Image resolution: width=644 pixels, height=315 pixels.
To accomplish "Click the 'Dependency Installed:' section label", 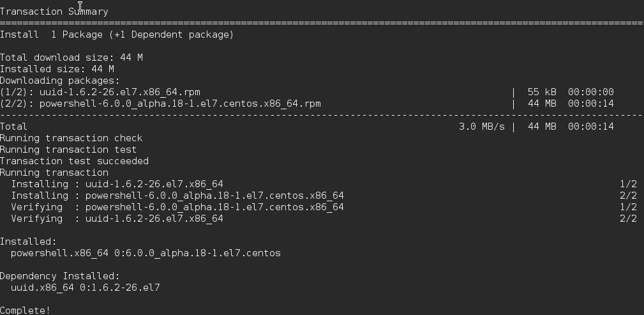I will coord(60,276).
